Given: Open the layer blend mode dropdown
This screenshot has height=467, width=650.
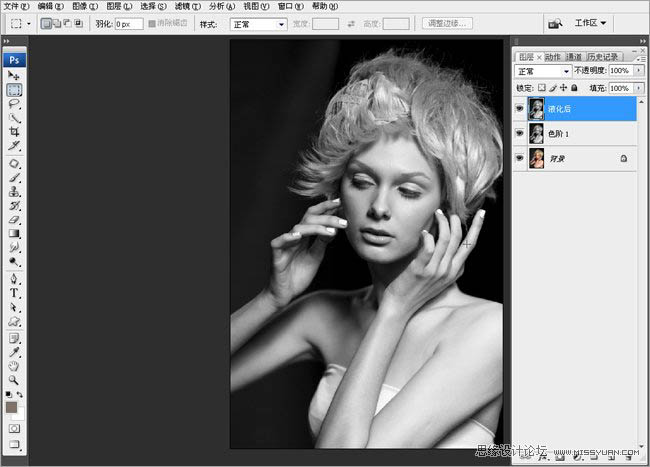Looking at the screenshot, I should click(543, 72).
